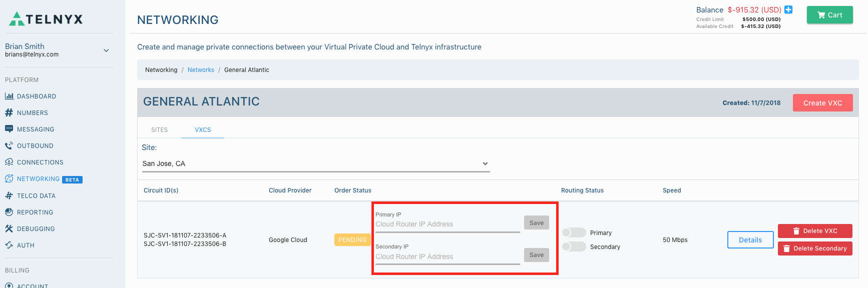Image resolution: width=868 pixels, height=288 pixels.
Task: Click the Circuit ID(s) column header
Action: (x=161, y=190)
